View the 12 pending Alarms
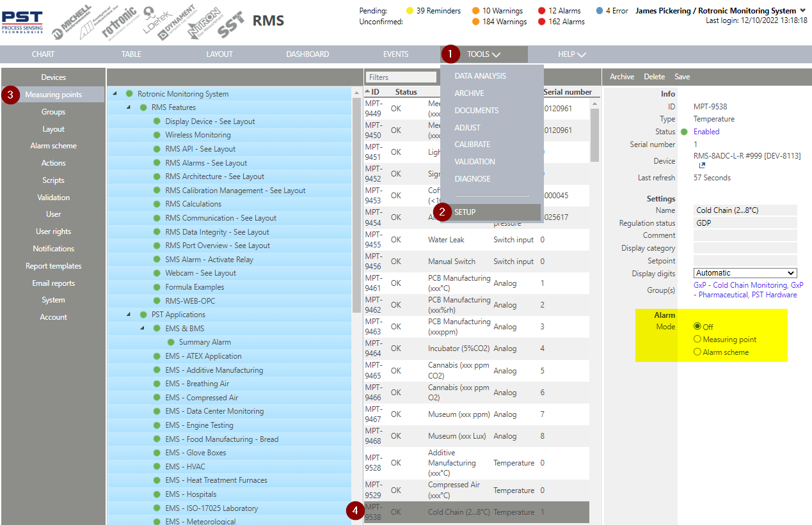Screen dimensions: 812x525 tap(559, 11)
